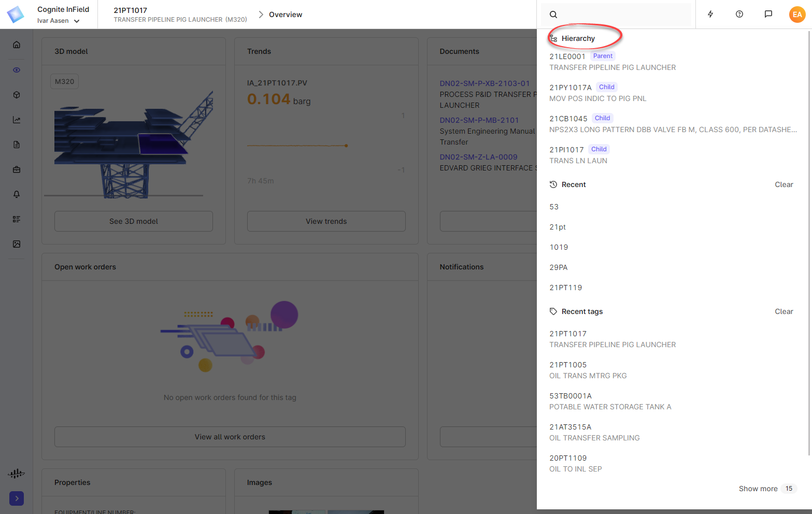812x514 pixels.
Task: Click the 0.104 barg trend value
Action: [x=279, y=99]
